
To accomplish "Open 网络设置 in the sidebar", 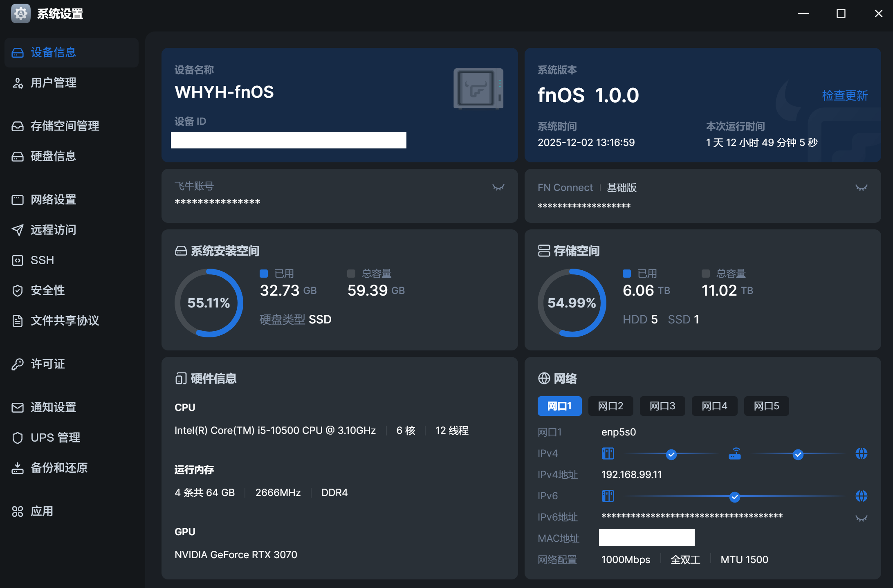I will (53, 200).
